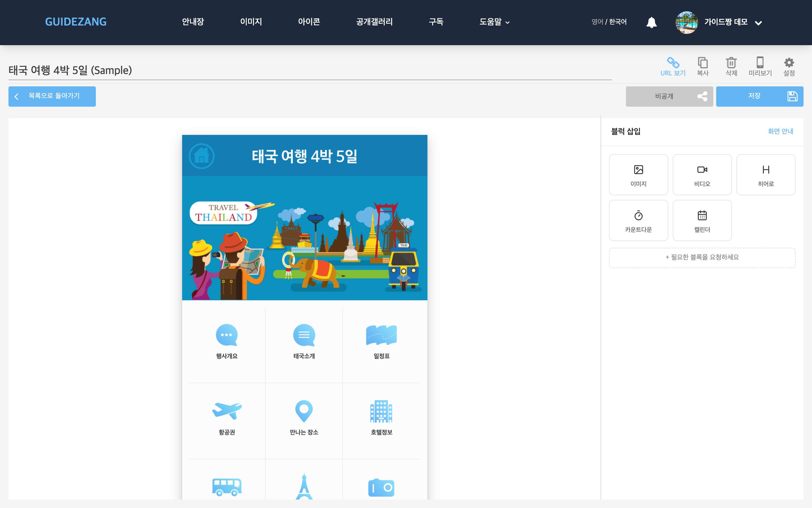The width and height of the screenshot is (812, 508).
Task: Select the Eiffel tower icon tile
Action: (304, 487)
